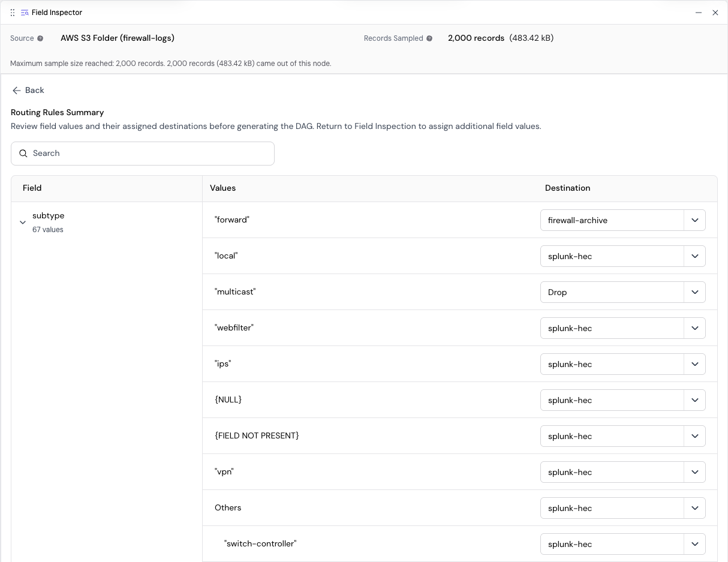Click the Field Inspector title text
This screenshot has width=728, height=562.
point(57,13)
